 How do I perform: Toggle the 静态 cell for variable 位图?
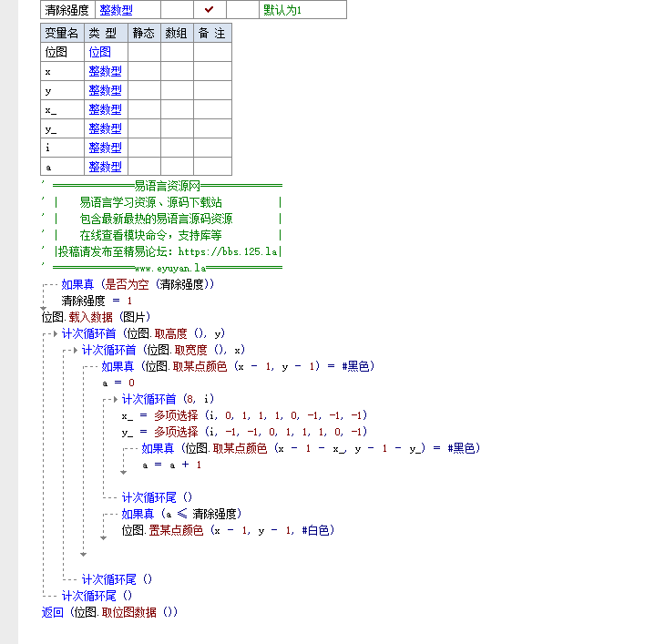(x=144, y=52)
